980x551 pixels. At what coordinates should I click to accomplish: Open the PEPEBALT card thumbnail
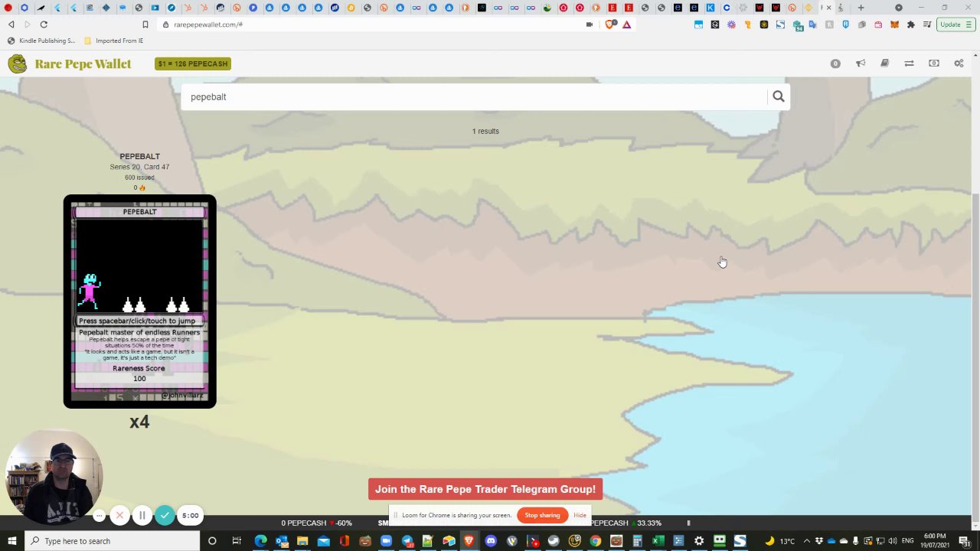(x=140, y=302)
